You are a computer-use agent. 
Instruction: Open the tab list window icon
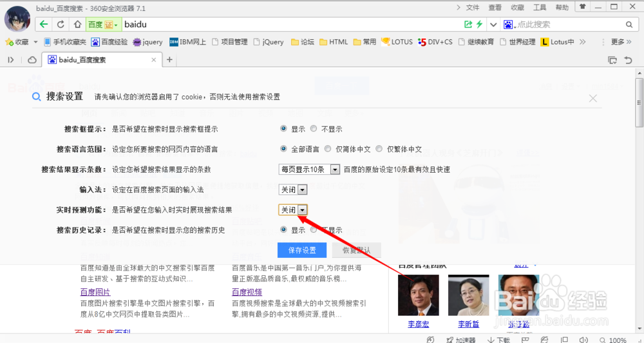click(612, 60)
